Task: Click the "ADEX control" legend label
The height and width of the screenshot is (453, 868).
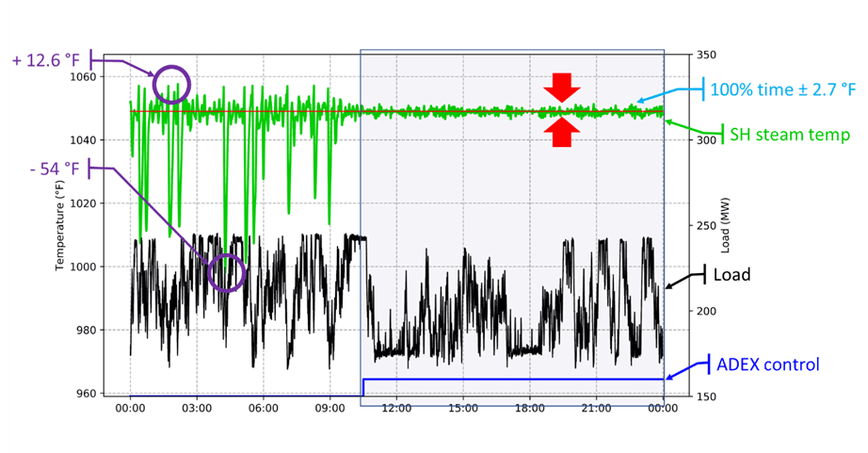Action: point(768,365)
